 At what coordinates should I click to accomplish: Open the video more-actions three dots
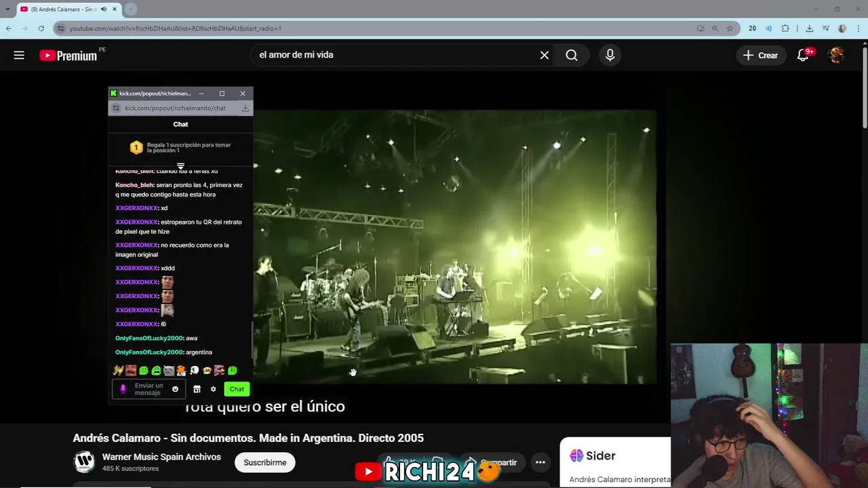click(x=540, y=462)
